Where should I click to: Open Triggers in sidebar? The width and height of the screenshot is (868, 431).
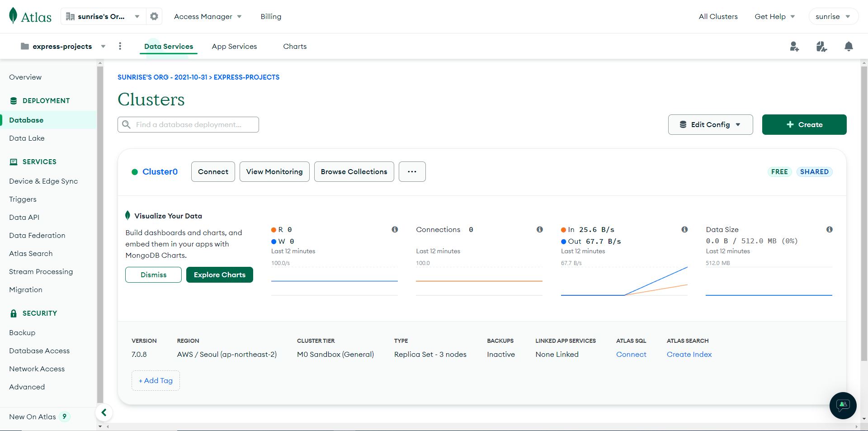point(23,199)
